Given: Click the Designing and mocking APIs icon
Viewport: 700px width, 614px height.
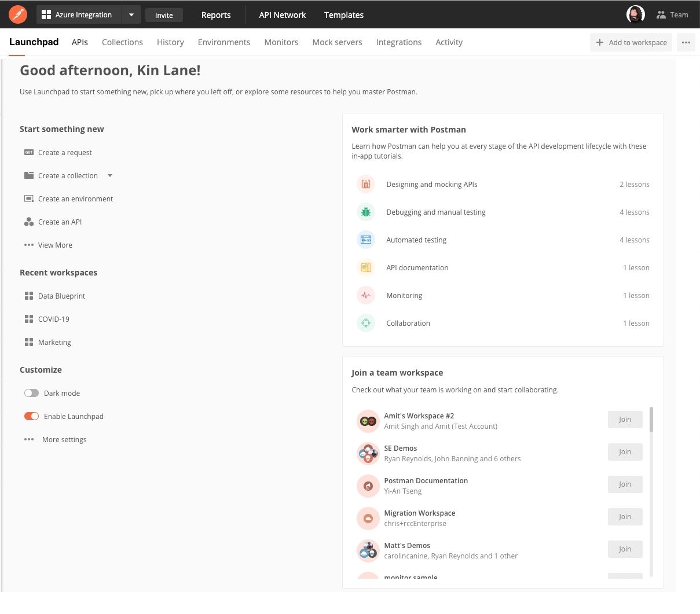Looking at the screenshot, I should tap(366, 184).
